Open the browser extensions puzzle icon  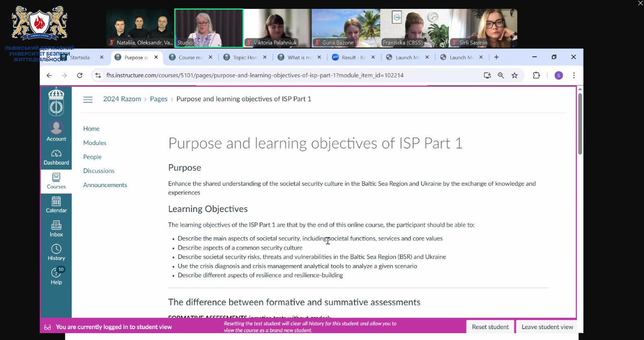pyautogui.click(x=536, y=75)
